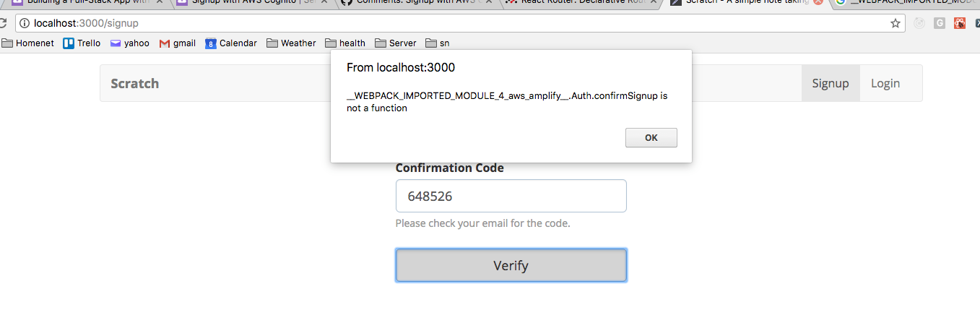Click the site info icon in address bar
980x336 pixels.
tap(25, 23)
